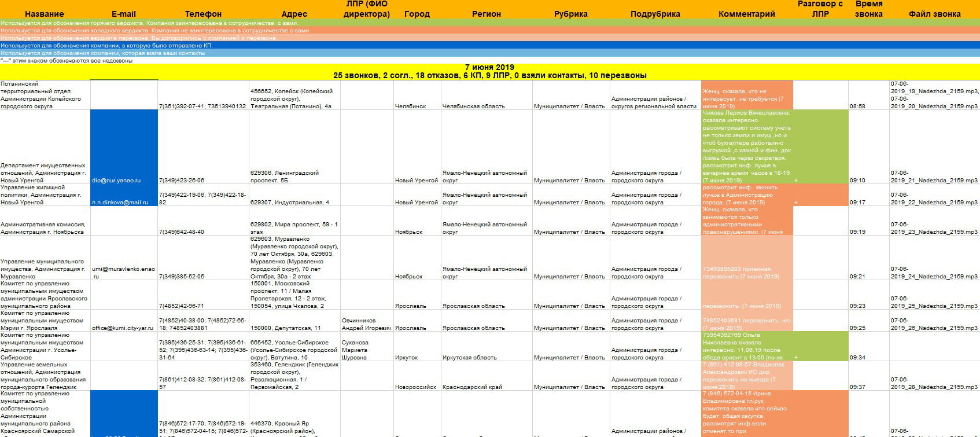The height and width of the screenshot is (437, 980).
Task: Click the 'которая взяла ваши контакты' legend row
Action: coord(490,53)
